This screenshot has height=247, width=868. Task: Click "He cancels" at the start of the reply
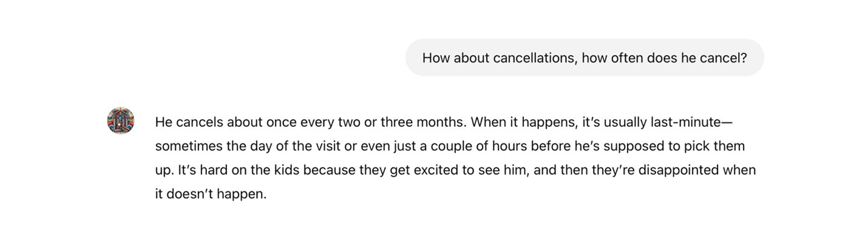pos(183,123)
